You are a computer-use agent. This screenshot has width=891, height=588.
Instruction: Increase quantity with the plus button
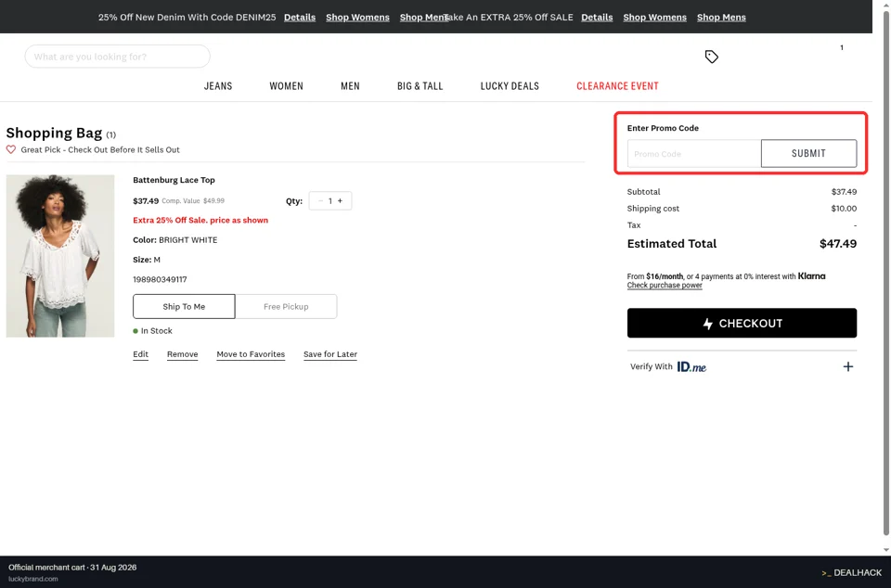pos(341,201)
